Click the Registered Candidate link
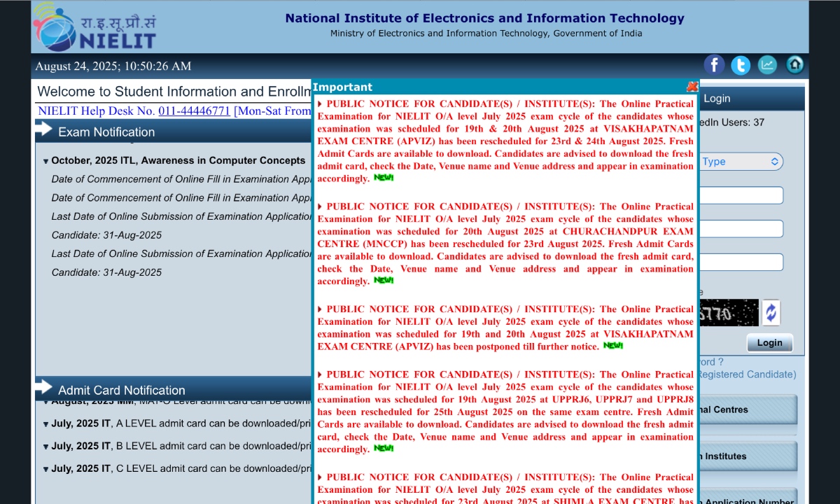Image resolution: width=840 pixels, height=504 pixels. [747, 374]
